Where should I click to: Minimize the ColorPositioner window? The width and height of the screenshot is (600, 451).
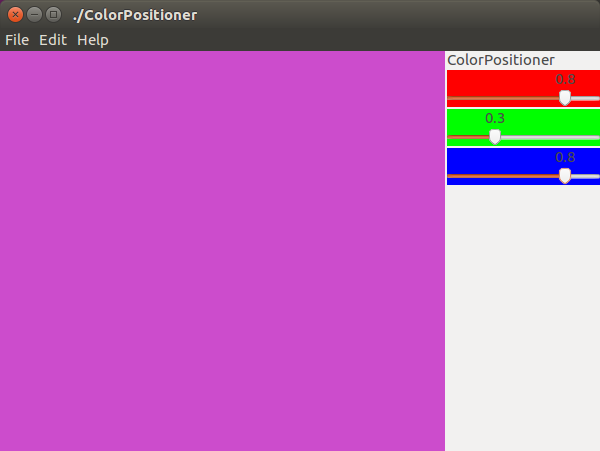point(34,15)
